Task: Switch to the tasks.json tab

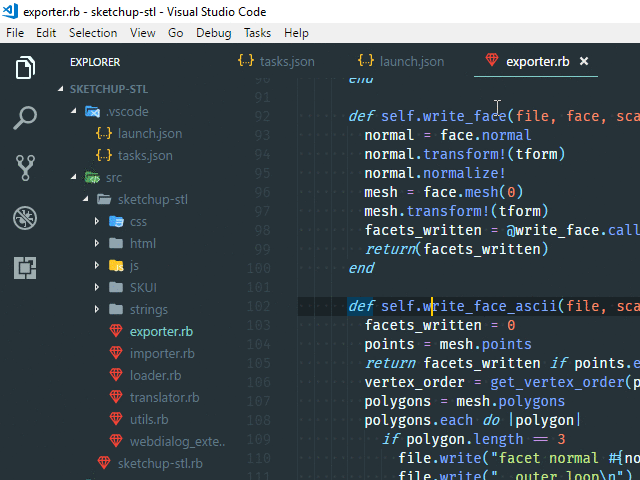Action: [276, 61]
